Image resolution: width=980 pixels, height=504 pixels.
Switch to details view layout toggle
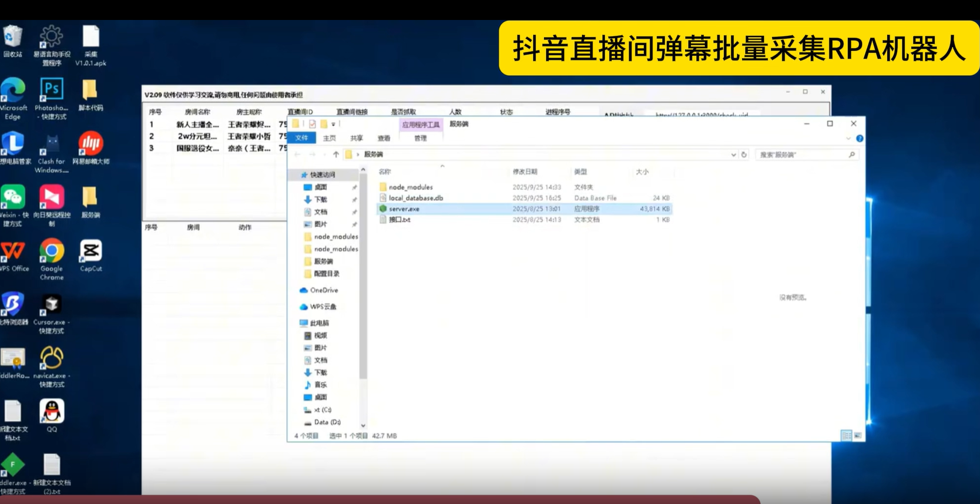pos(846,435)
